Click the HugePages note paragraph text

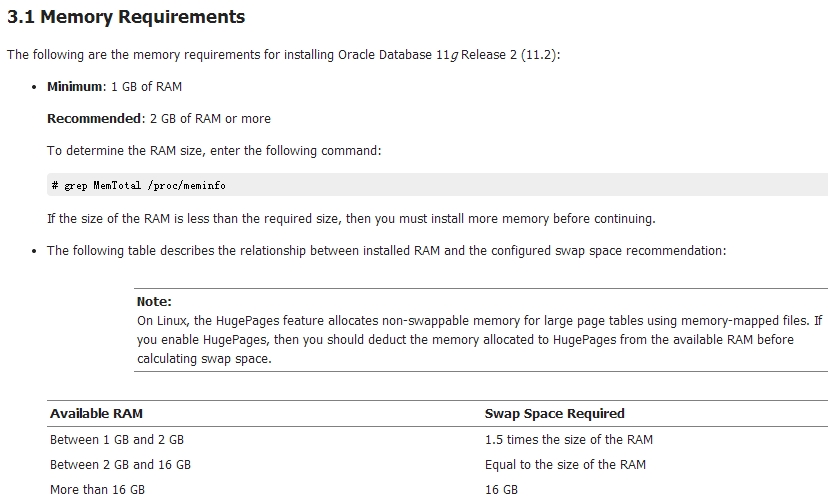pyautogui.click(x=479, y=340)
